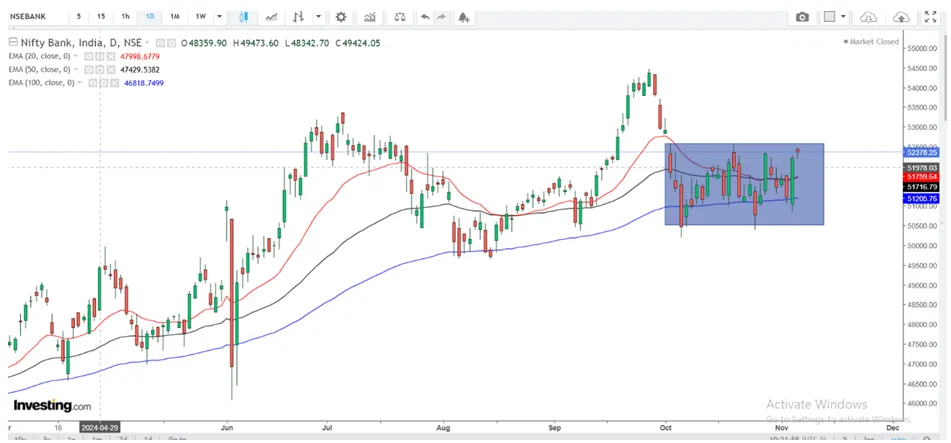Enter fullscreen mode with the arrows icon
This screenshot has height=443, width=951.
tap(930, 17)
